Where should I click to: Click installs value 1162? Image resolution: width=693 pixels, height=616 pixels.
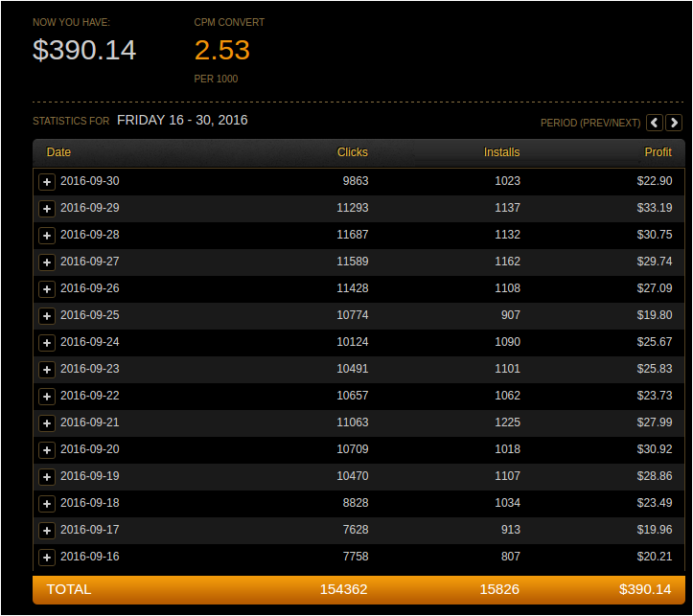(507, 262)
